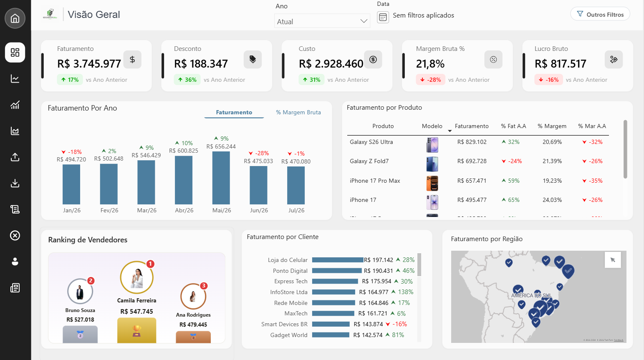Screen dimensions: 644x360
Task: Click the gold trophy under Camila Ferreira
Action: pos(136,331)
